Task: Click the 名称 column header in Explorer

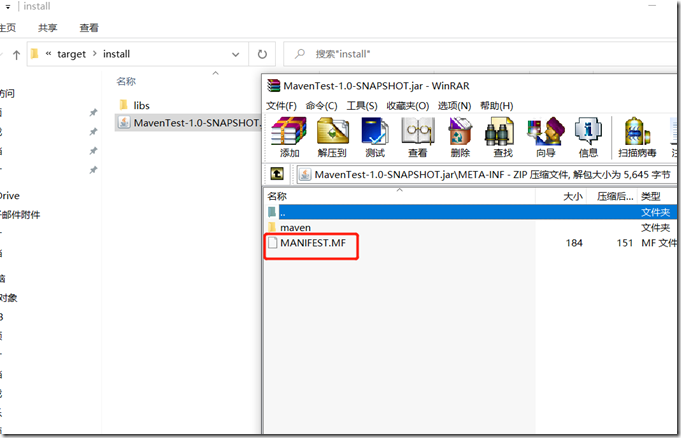Action: click(126, 81)
